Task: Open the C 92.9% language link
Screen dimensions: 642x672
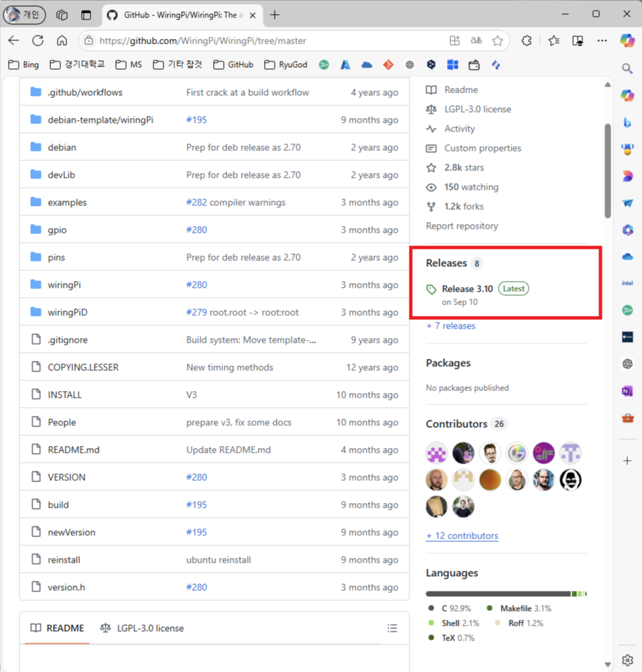Action: point(450,608)
